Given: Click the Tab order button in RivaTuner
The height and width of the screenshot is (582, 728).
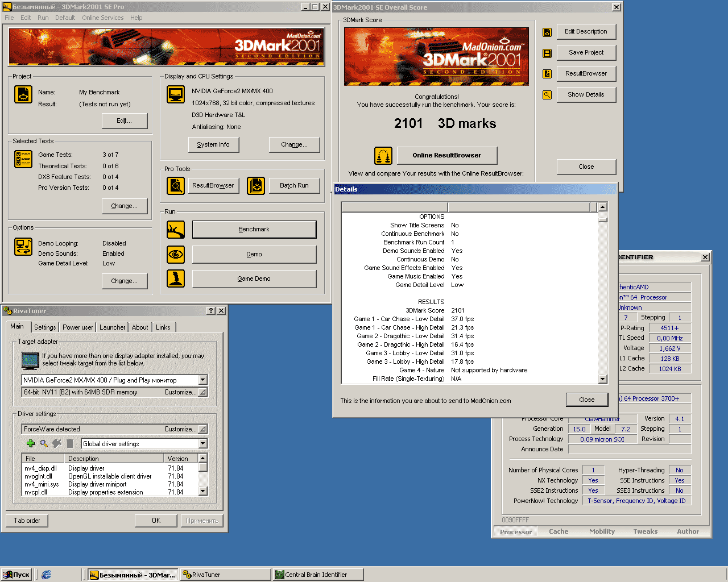Looking at the screenshot, I should point(27,520).
